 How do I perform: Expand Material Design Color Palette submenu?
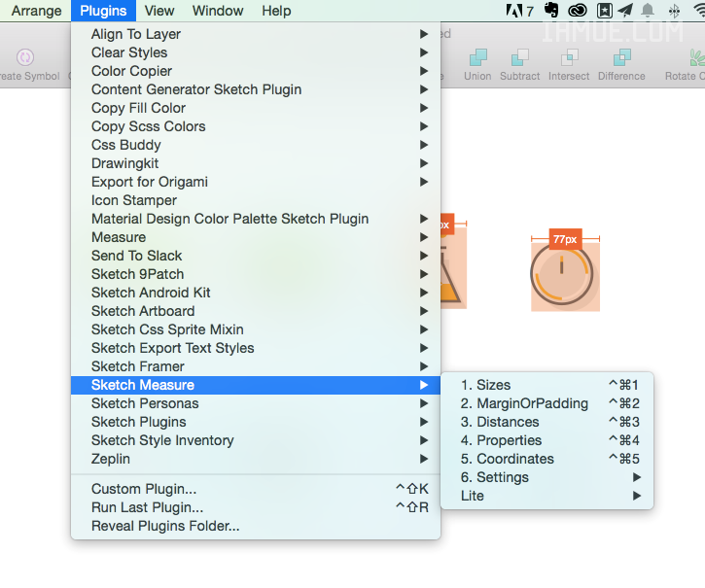(x=256, y=219)
